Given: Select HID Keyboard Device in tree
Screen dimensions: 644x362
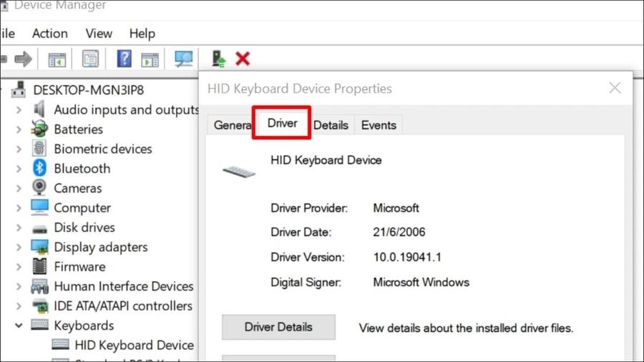Looking at the screenshot, I should (x=134, y=345).
